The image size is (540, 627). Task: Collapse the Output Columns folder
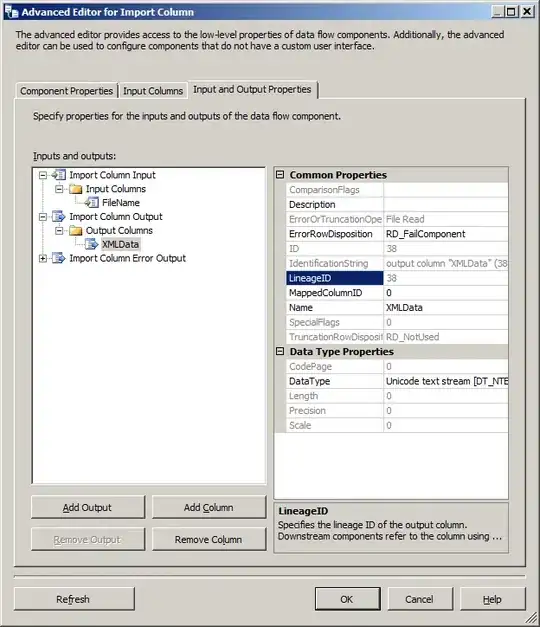tap(59, 230)
